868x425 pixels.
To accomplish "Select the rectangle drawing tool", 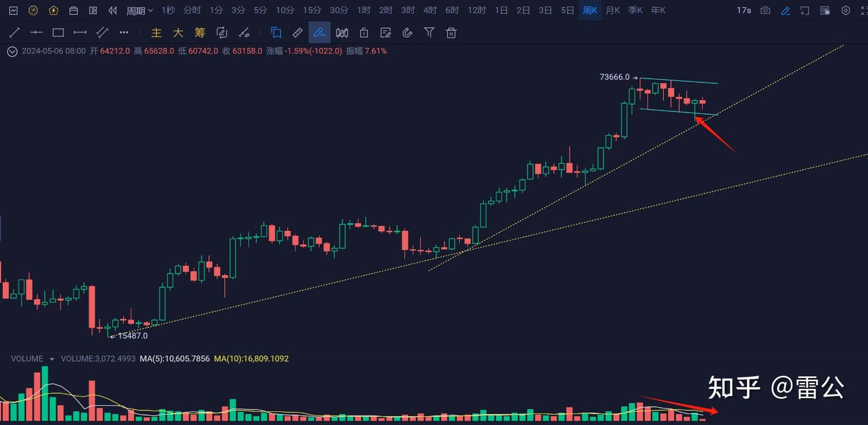I will point(58,33).
